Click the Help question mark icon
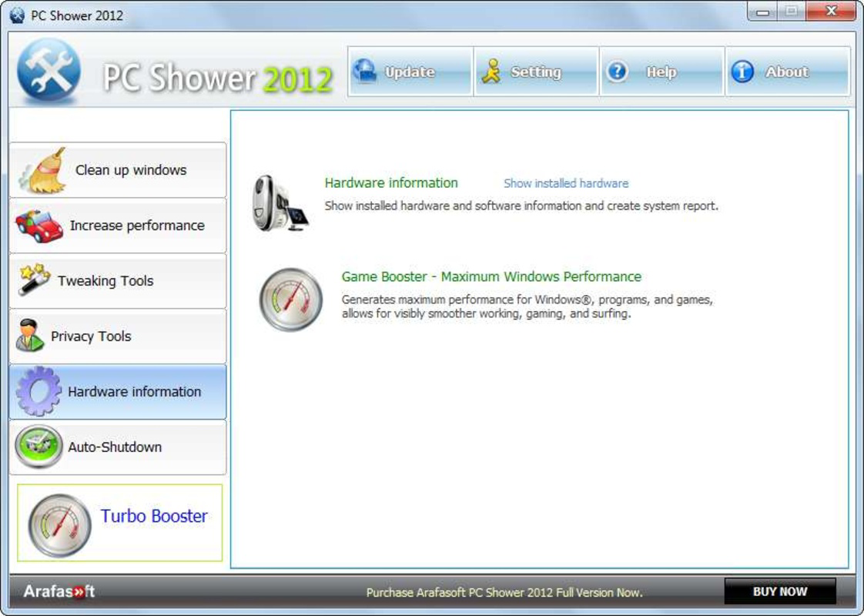This screenshot has height=616, width=864. (617, 71)
